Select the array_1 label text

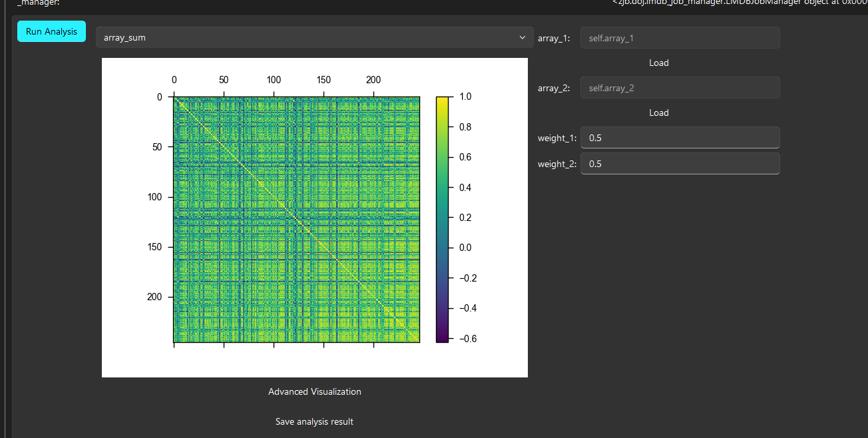(554, 38)
